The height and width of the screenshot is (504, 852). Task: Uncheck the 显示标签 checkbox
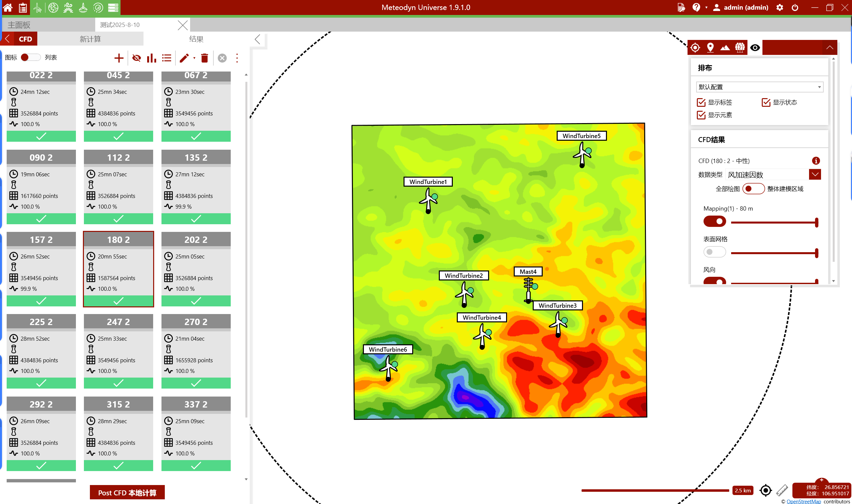coord(701,102)
